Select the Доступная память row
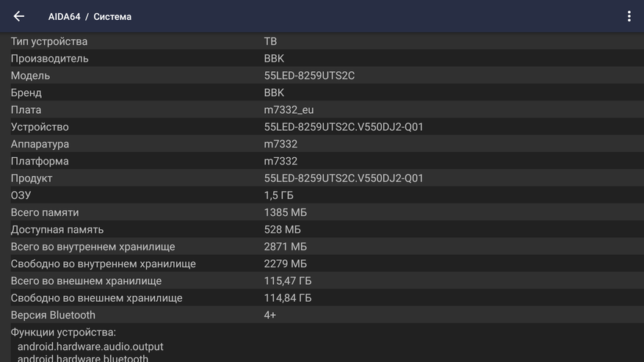The width and height of the screenshot is (644, 362). point(322,230)
